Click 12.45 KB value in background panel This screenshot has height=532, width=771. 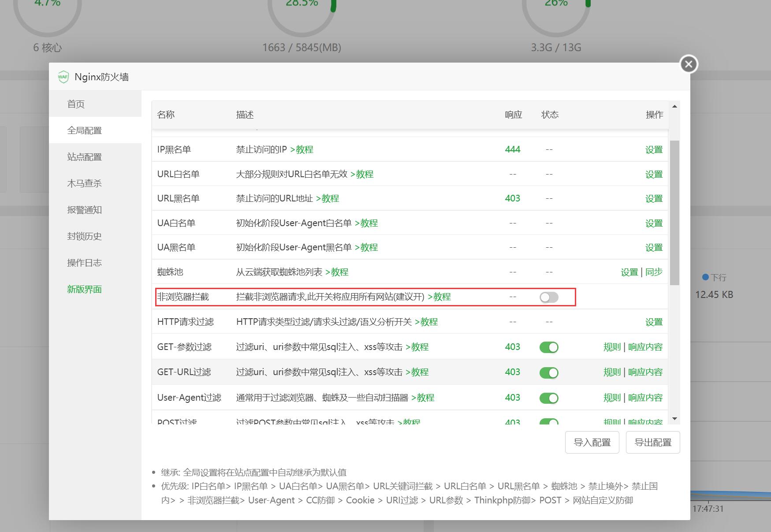714,295
